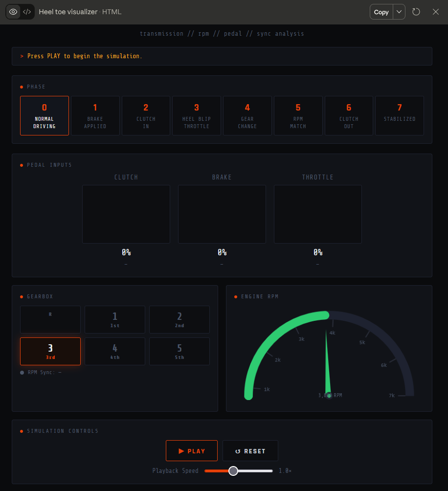Click the 'Press PLAY to begin' message
448x491 pixels.
[x=85, y=56]
